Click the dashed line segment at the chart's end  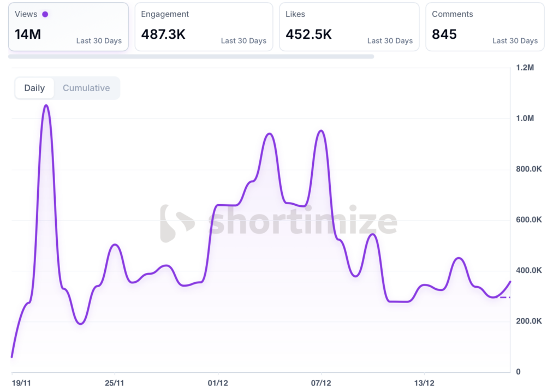click(504, 297)
